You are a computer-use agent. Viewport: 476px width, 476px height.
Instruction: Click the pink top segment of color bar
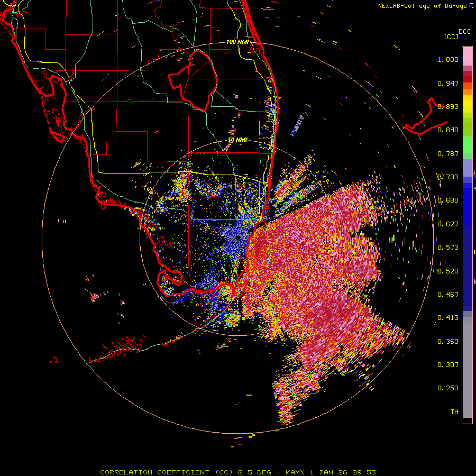click(467, 57)
